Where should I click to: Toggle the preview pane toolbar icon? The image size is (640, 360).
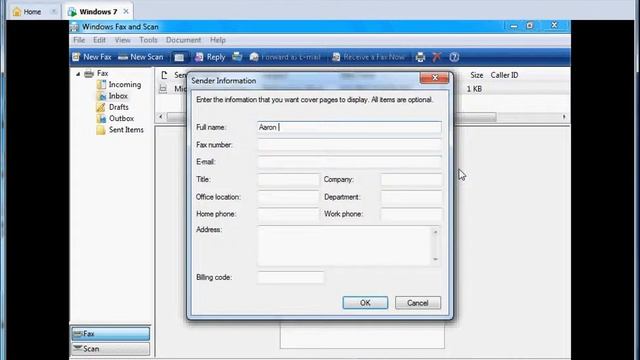click(x=179, y=58)
